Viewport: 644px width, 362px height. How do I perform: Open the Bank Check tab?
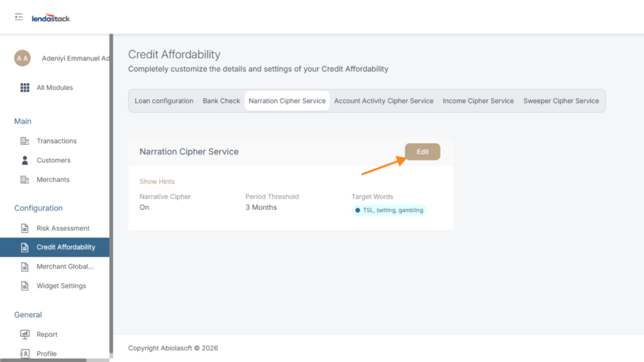click(x=221, y=101)
